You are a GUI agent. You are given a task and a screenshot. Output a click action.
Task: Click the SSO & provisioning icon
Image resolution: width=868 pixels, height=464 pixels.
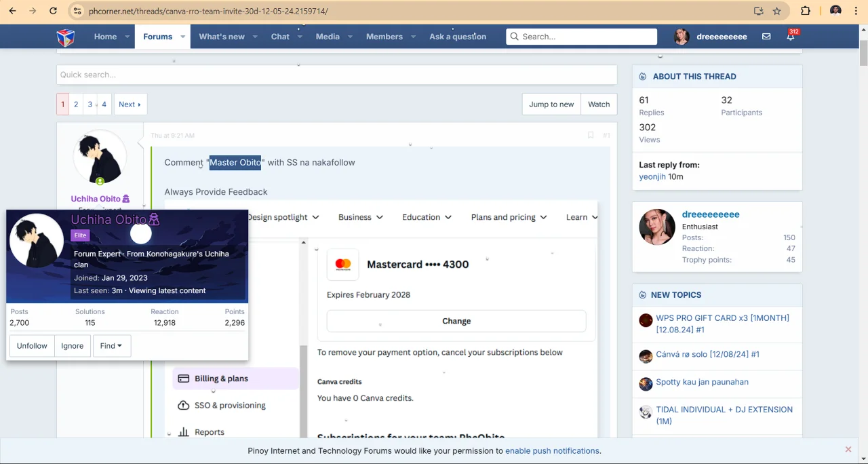coord(183,405)
